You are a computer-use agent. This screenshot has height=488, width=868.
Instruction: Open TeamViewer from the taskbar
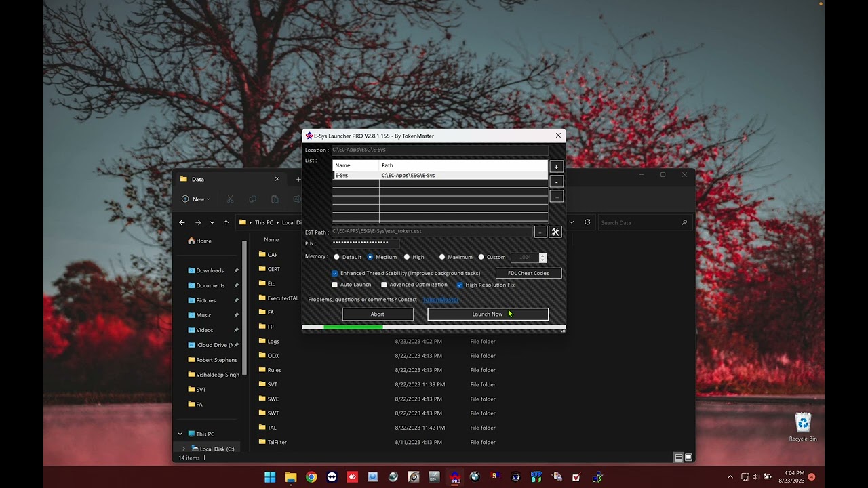point(332,477)
